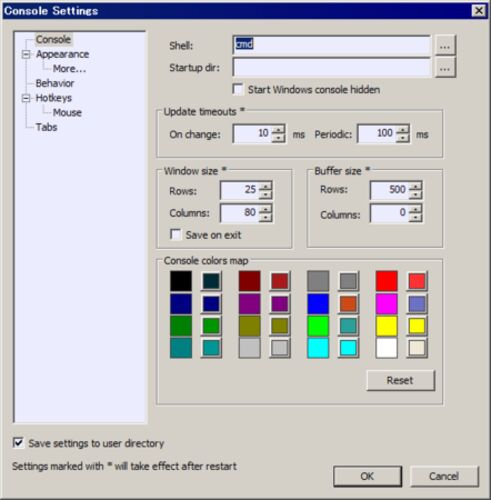
Task: Confirm settings with OK button
Action: pyautogui.click(x=367, y=476)
